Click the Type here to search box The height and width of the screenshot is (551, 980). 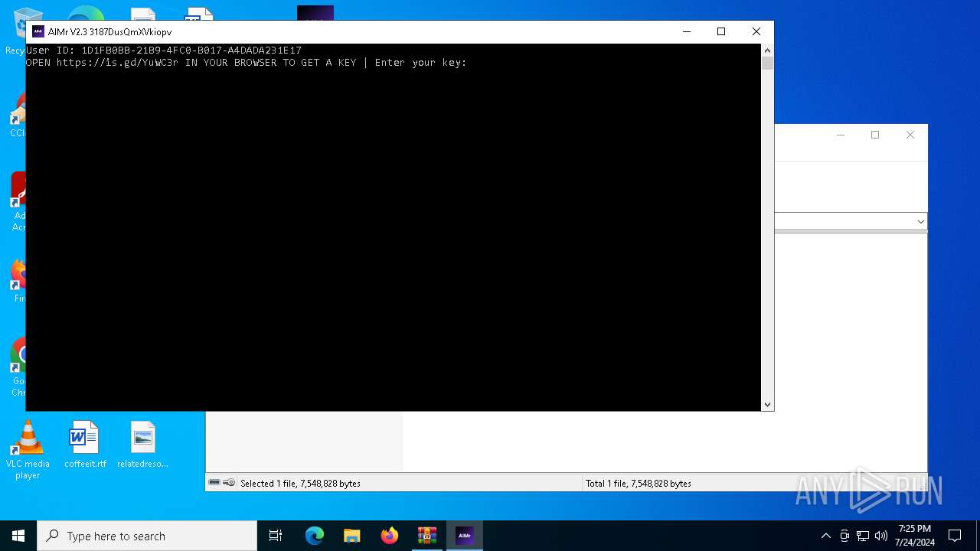point(147,536)
